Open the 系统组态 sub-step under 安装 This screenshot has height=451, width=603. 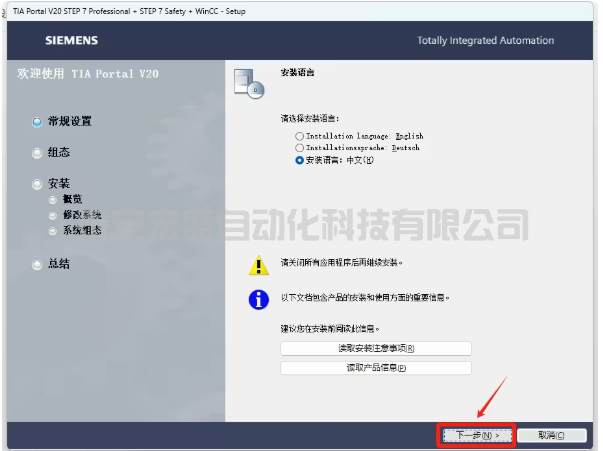coord(81,231)
